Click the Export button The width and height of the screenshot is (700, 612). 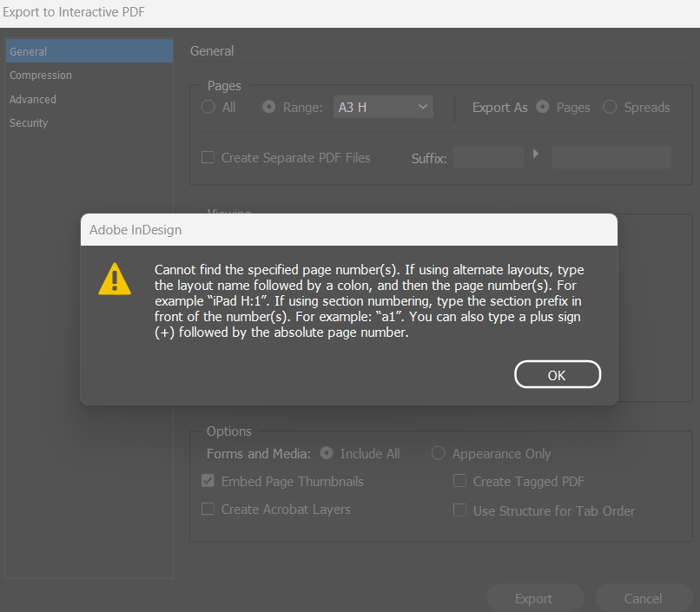(x=535, y=598)
